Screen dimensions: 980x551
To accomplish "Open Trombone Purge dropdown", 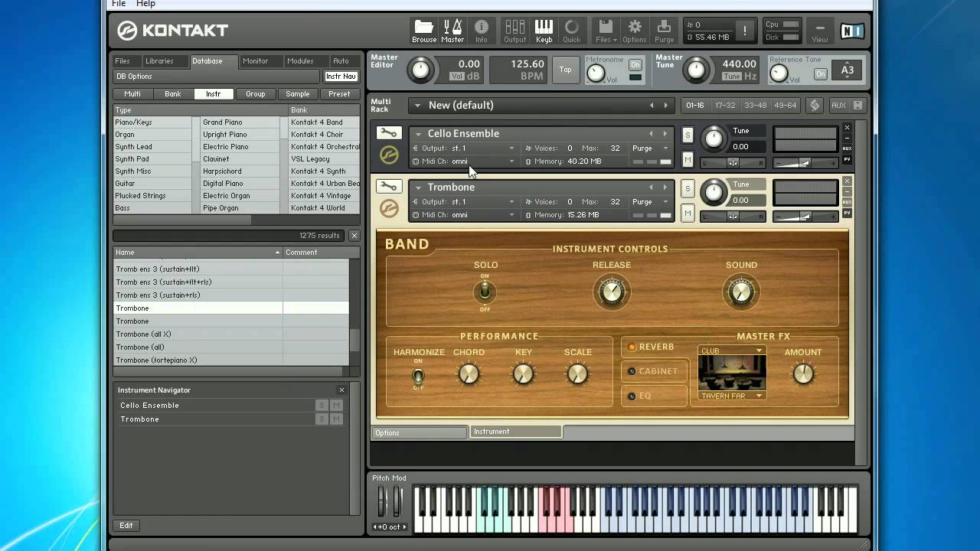I will tap(650, 202).
